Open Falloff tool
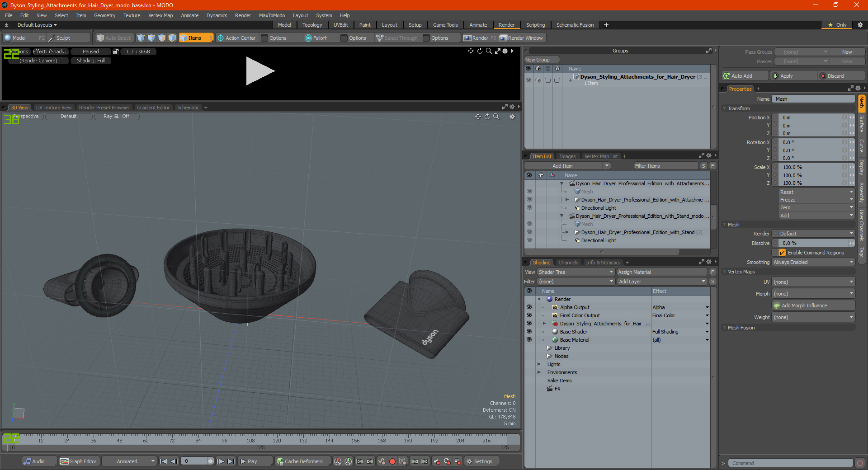This screenshot has height=470, width=868. click(x=316, y=38)
